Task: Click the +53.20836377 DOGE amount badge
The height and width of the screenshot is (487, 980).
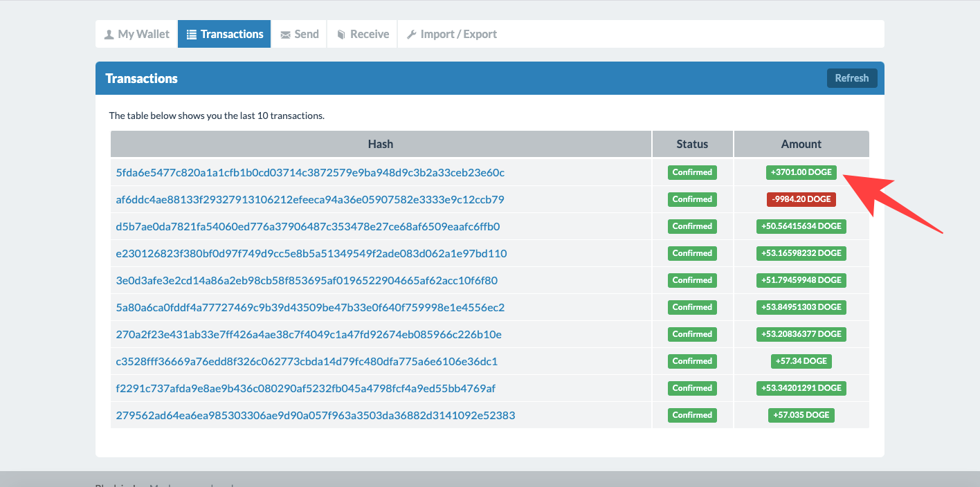Action: pos(801,334)
